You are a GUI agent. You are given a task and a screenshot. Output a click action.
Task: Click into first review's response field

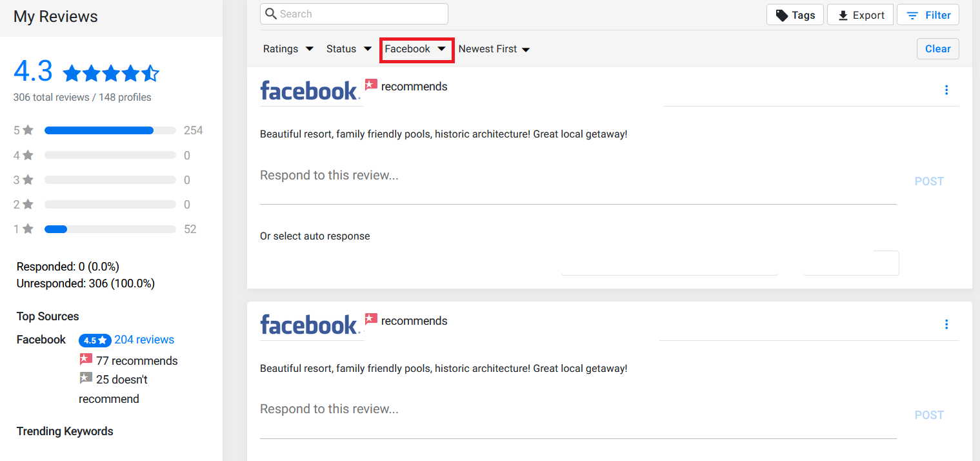578,181
